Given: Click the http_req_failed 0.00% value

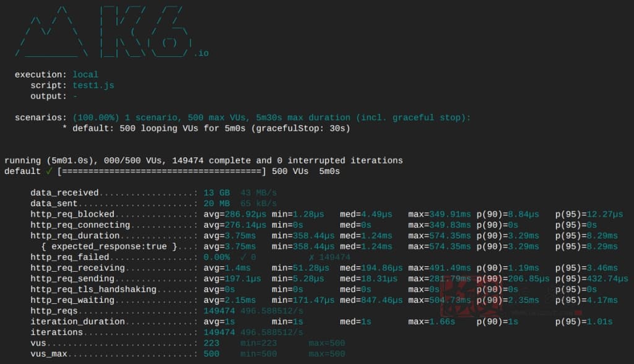Looking at the screenshot, I should pyautogui.click(x=217, y=258).
